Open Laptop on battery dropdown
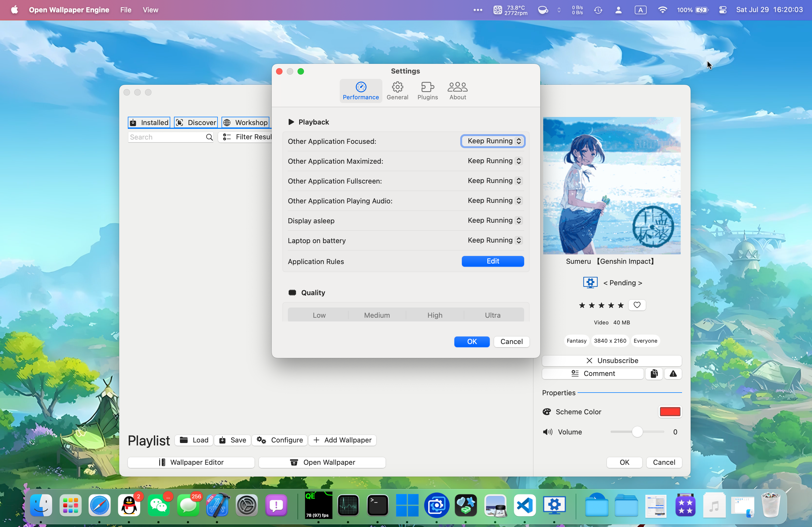The height and width of the screenshot is (527, 812). (x=494, y=240)
